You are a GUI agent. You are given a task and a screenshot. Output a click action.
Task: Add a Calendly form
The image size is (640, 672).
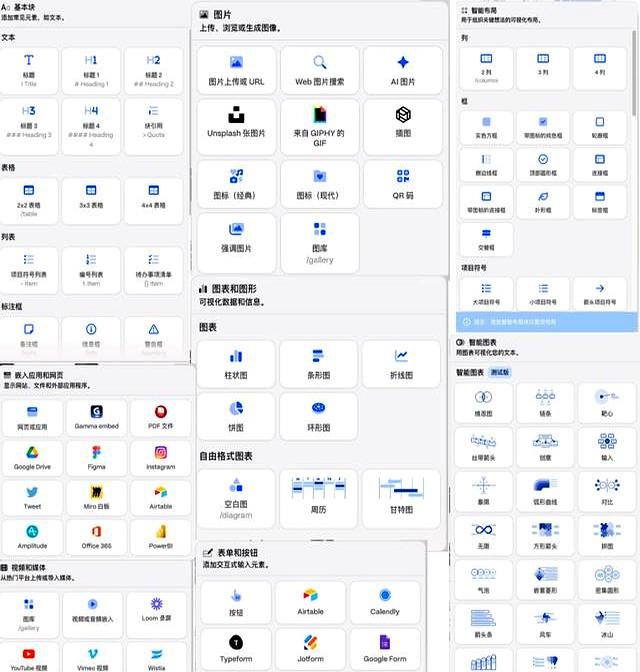(x=385, y=602)
